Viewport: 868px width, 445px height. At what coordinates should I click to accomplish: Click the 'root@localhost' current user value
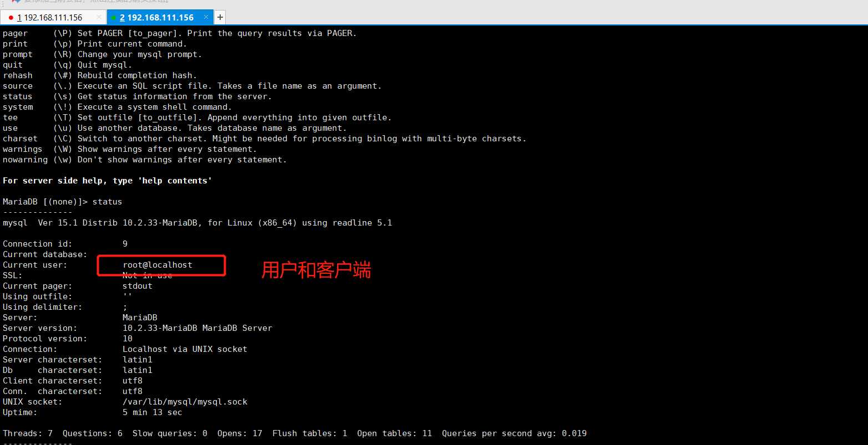158,265
